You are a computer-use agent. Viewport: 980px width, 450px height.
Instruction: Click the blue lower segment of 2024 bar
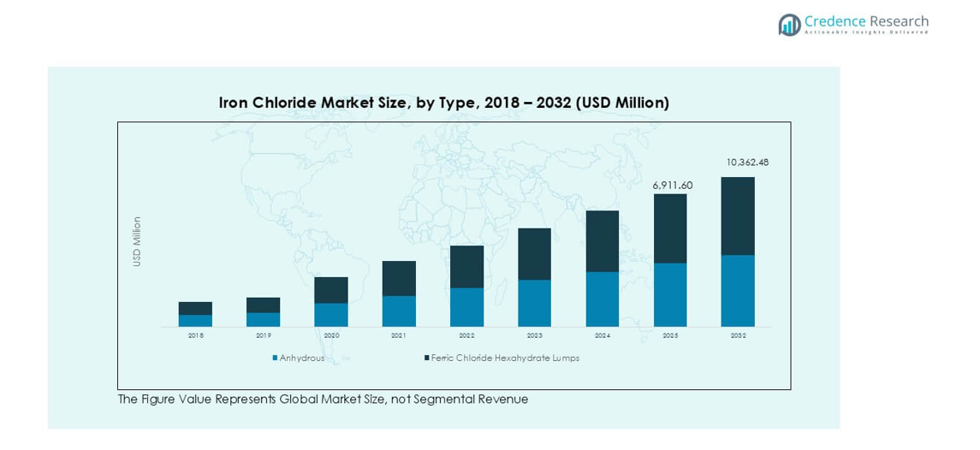tap(603, 299)
